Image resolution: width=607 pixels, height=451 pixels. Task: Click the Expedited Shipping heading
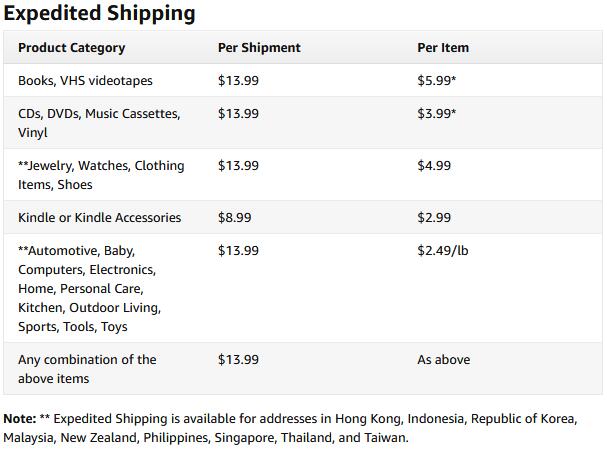click(x=99, y=13)
